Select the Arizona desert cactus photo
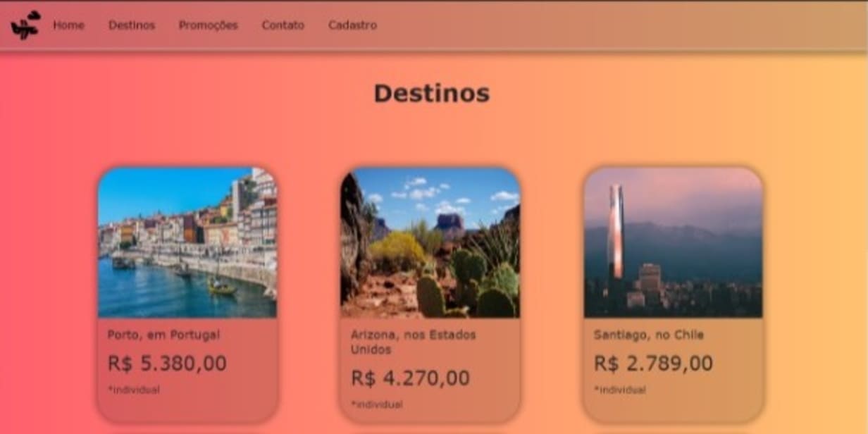Screen dimensions: 868x434 point(430,242)
